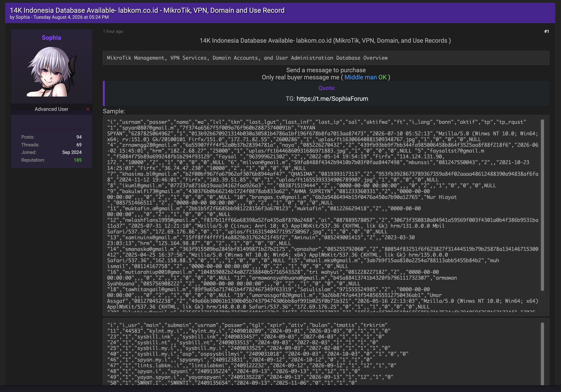This screenshot has width=561, height=392.
Task: Click Sophia's anime avatar image
Action: (x=52, y=72)
